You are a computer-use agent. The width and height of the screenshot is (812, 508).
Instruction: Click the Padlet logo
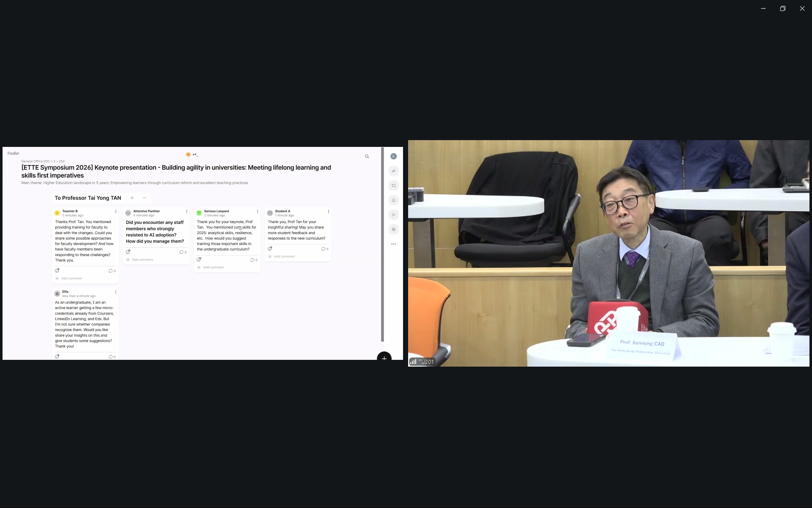(13, 153)
